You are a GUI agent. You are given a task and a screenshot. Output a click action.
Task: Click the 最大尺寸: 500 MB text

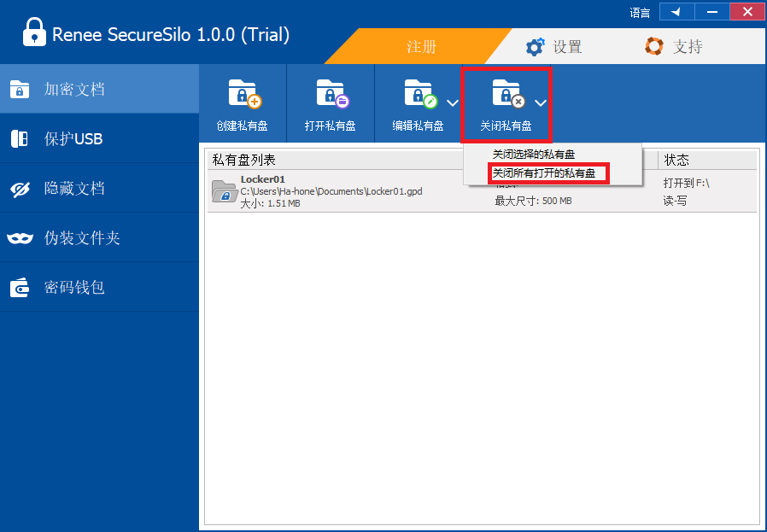coord(533,201)
